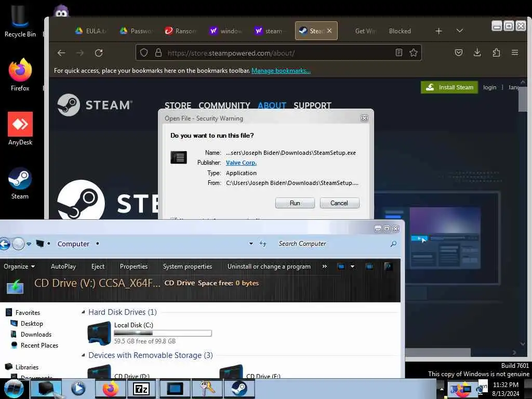Viewport: 532px width, 399px height.
Task: Open the change view dropdown arrow
Action: tap(353, 267)
